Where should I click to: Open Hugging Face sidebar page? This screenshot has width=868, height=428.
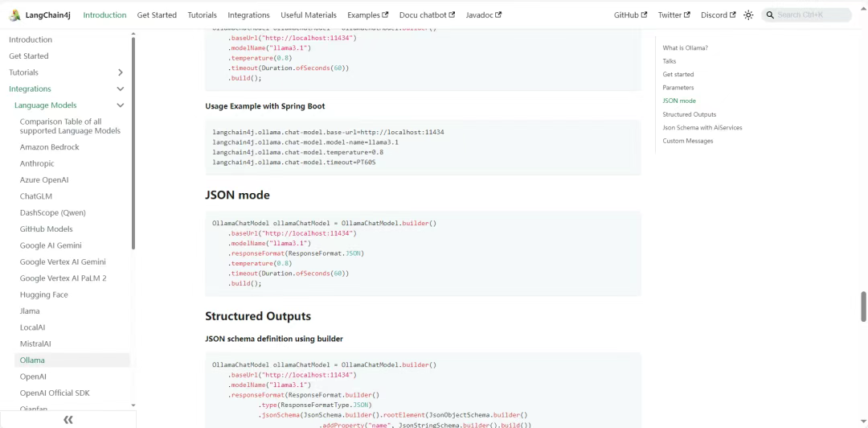pos(43,295)
